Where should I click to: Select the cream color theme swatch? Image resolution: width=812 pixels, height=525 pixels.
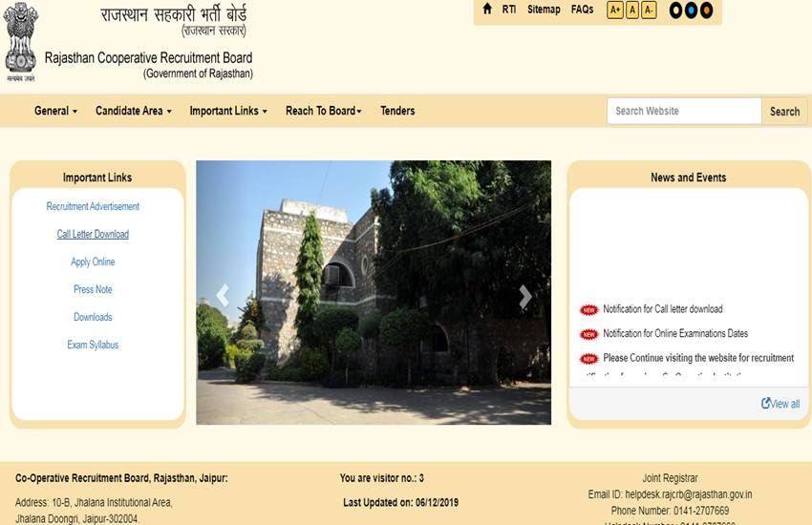(x=676, y=10)
